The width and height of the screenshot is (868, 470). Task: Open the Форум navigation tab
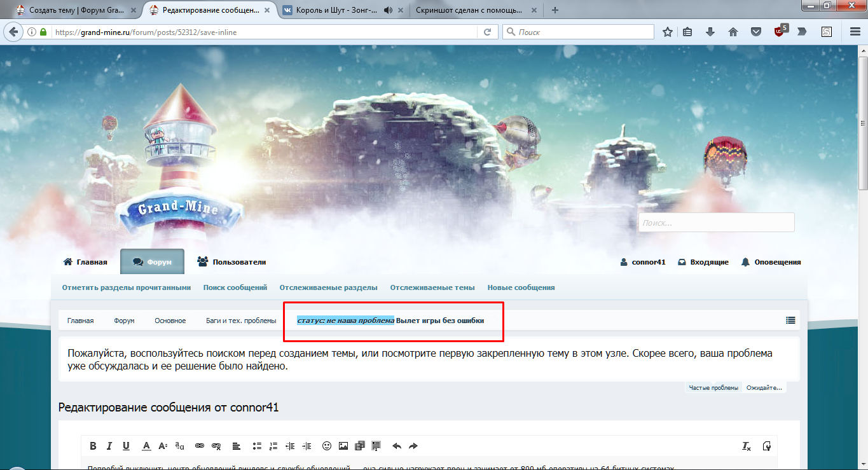tap(152, 262)
